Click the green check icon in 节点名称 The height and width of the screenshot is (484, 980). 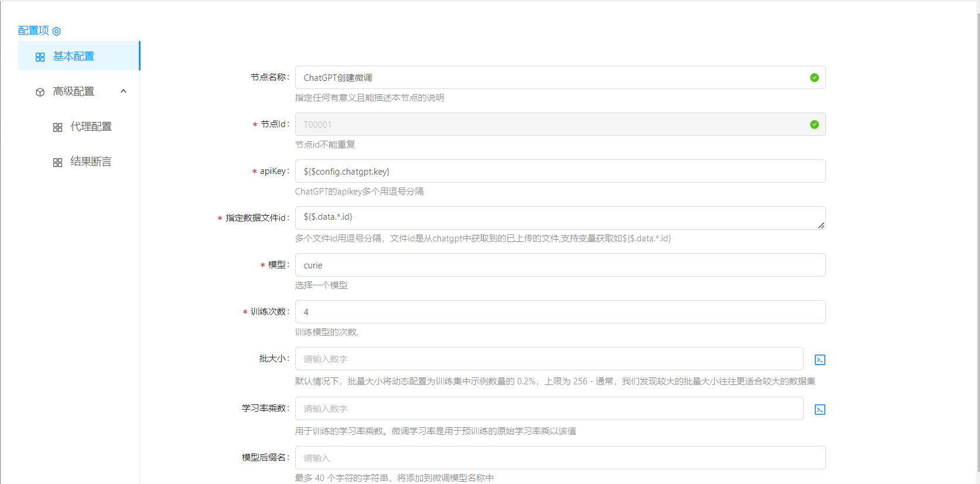click(814, 77)
